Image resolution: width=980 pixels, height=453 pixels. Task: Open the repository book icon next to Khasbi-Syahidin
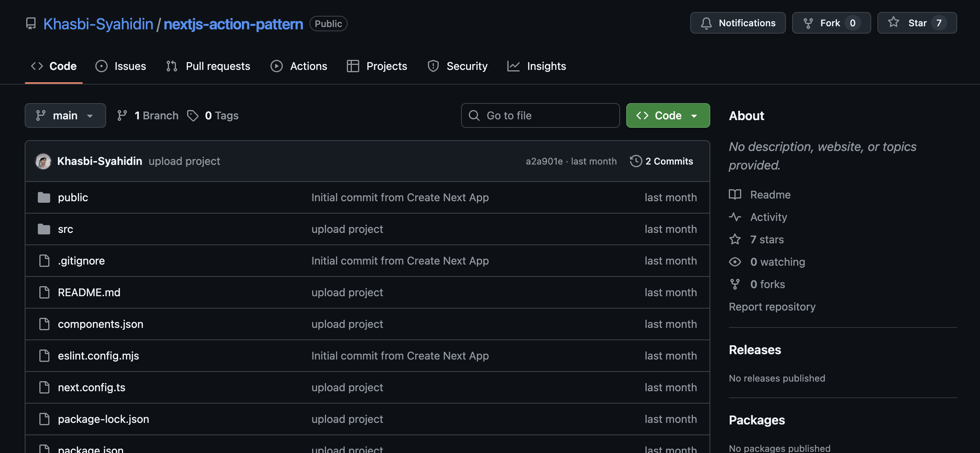pos(31,23)
